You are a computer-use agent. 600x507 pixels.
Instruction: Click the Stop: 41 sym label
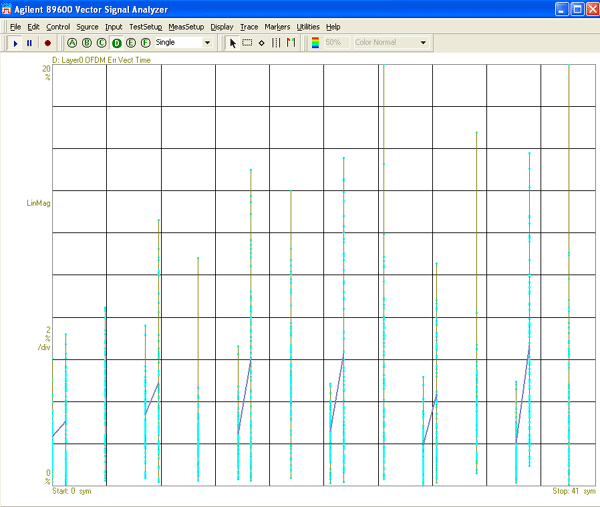coord(573,491)
